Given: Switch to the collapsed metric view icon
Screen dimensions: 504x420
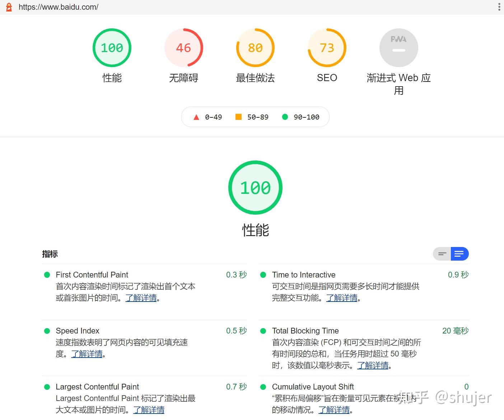Looking at the screenshot, I should [442, 254].
